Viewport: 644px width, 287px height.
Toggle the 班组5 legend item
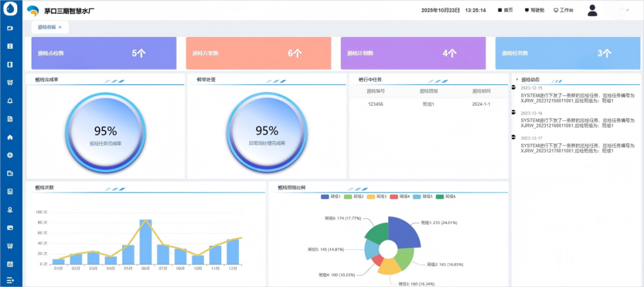click(x=424, y=196)
